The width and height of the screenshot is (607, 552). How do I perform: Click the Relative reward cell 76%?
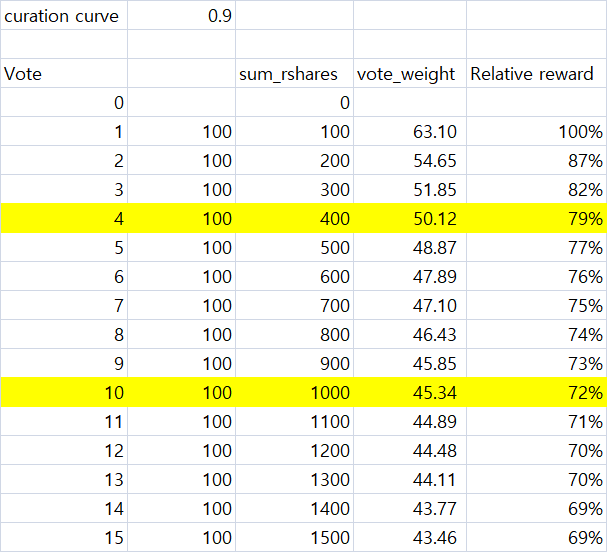[x=537, y=277]
